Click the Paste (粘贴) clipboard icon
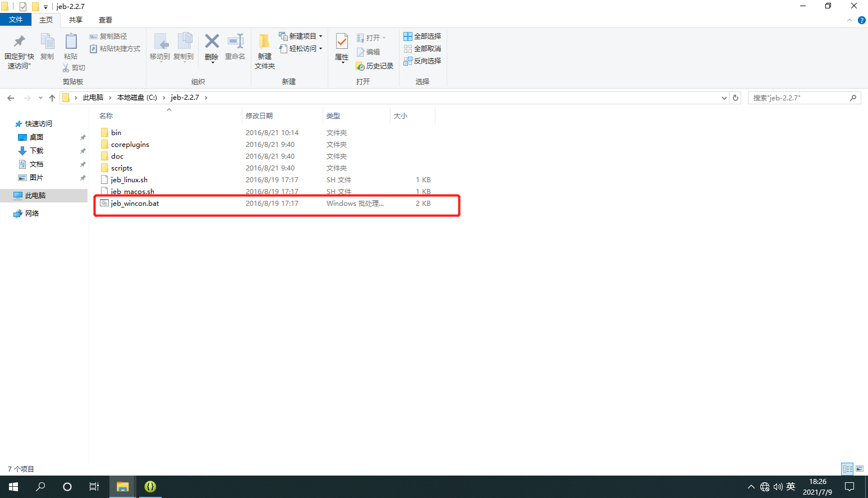The height and width of the screenshot is (498, 868). point(71,44)
